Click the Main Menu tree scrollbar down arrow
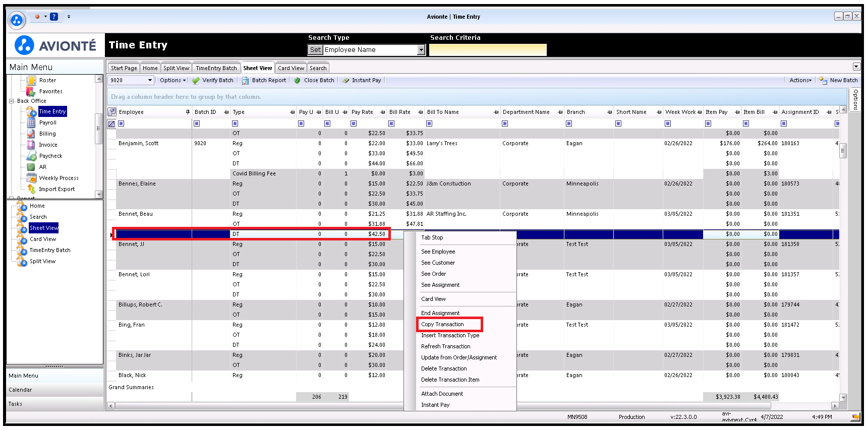 99,194
